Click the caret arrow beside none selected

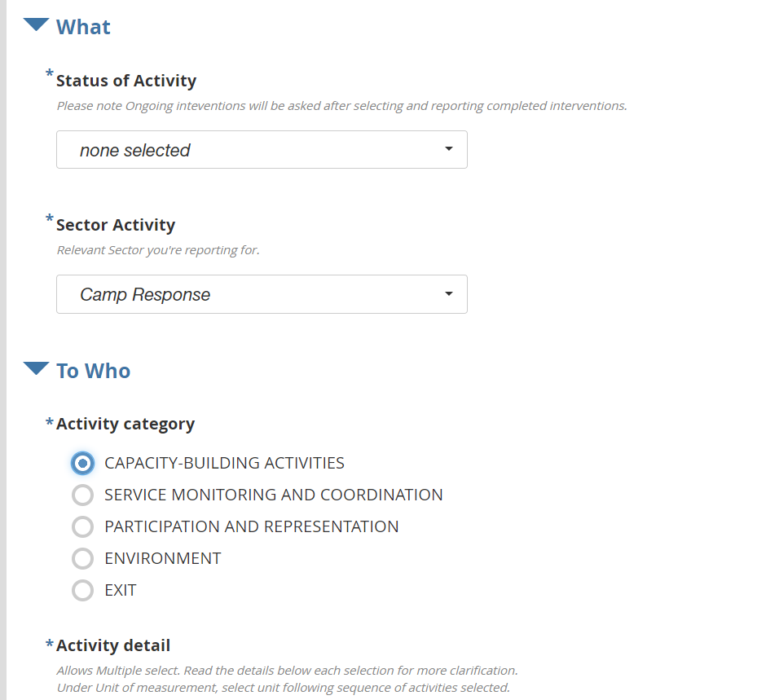(x=448, y=150)
